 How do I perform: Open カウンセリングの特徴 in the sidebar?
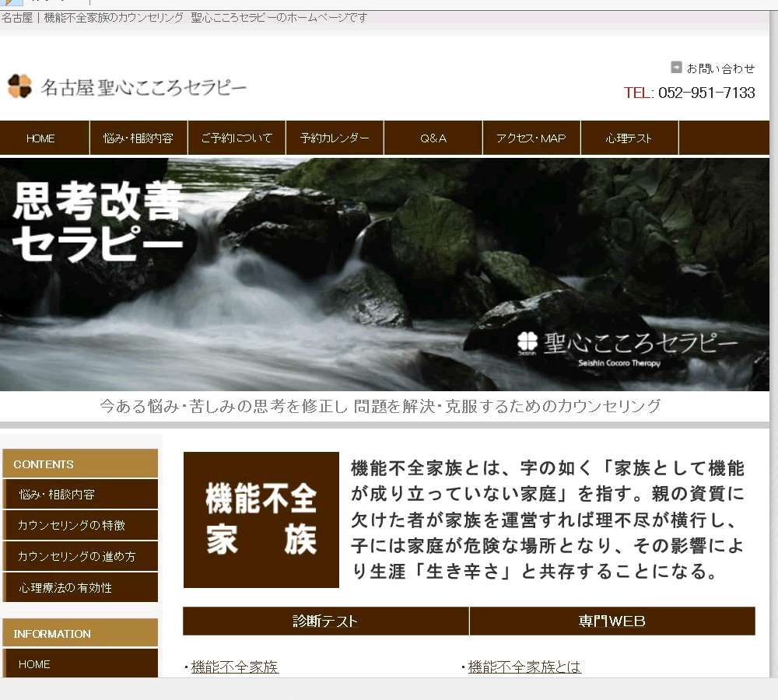pos(80,525)
